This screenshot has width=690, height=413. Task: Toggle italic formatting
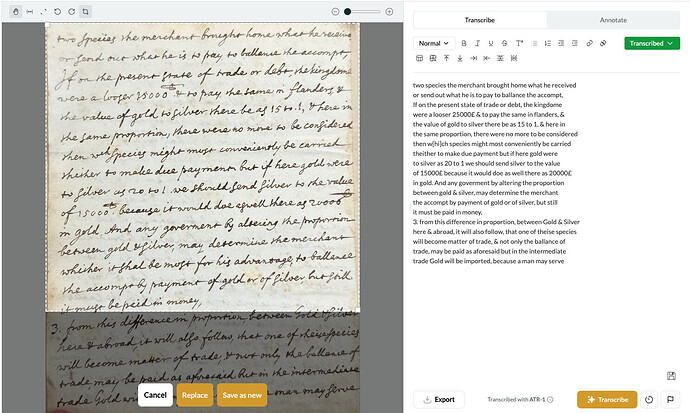click(478, 43)
